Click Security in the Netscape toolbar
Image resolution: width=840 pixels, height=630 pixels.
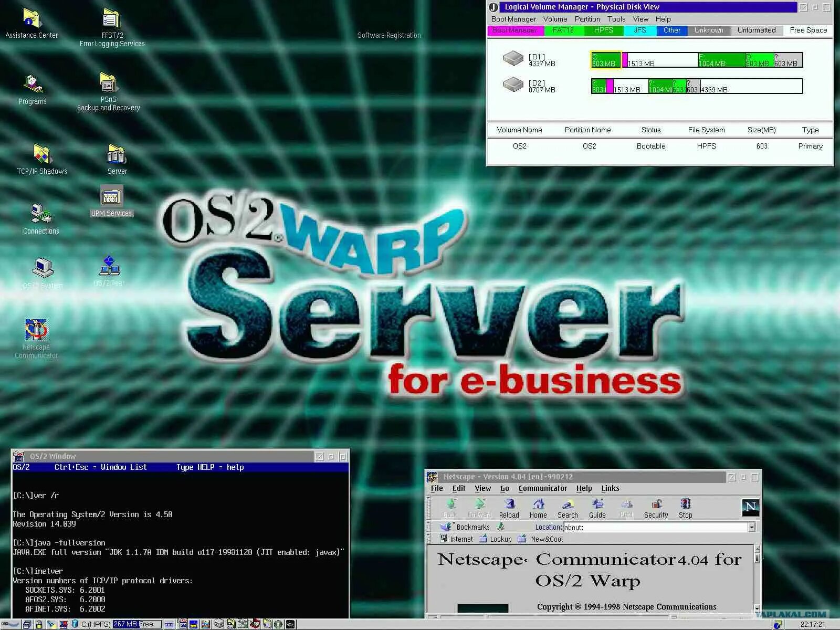(656, 508)
